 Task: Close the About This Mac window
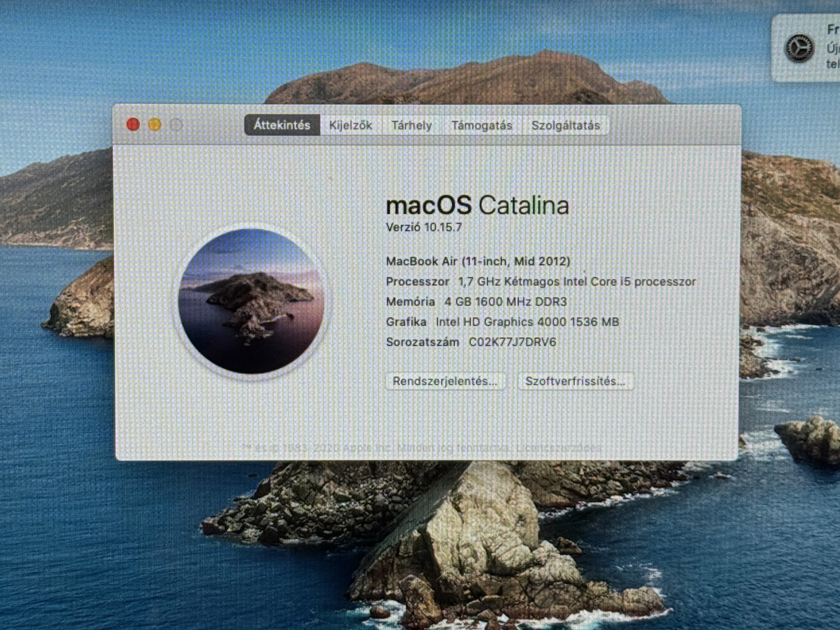(x=133, y=125)
